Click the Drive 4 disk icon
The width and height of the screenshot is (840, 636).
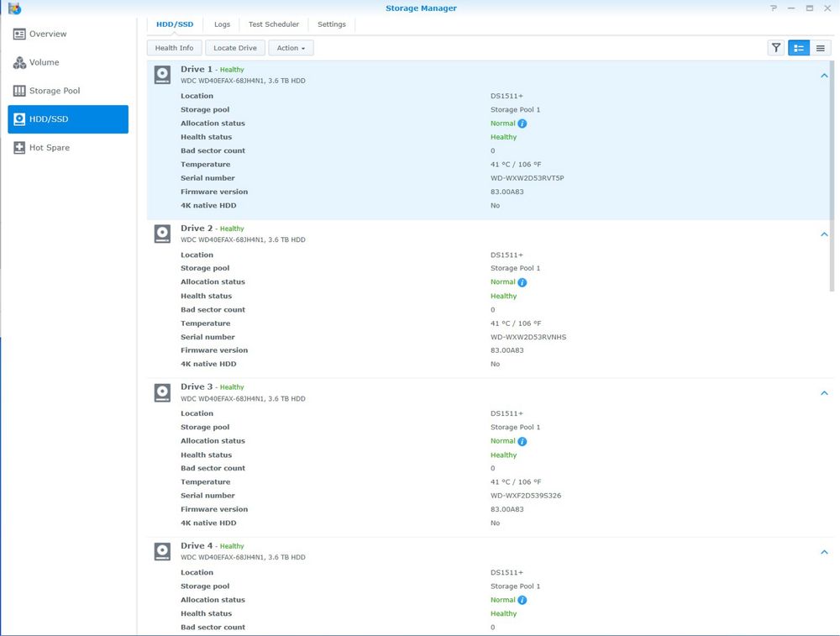(x=162, y=551)
